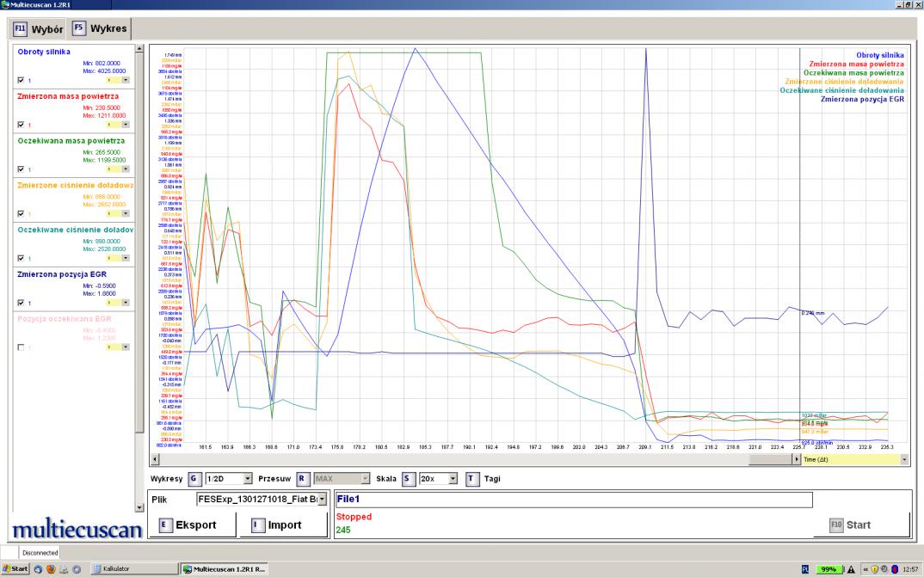This screenshot has width=924, height=577.
Task: Click the S key icon beside Skala
Action: 409,478
